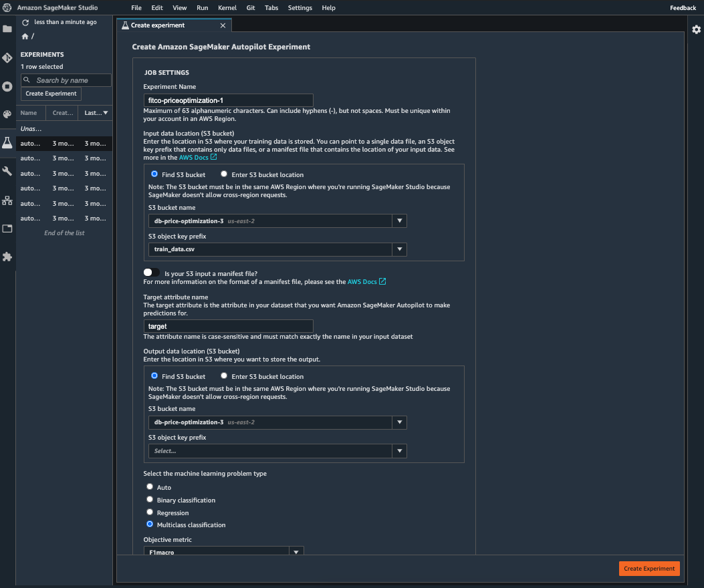This screenshot has width=704, height=588.
Task: Open the Endpoints network sidebar icon
Action: click(x=7, y=200)
